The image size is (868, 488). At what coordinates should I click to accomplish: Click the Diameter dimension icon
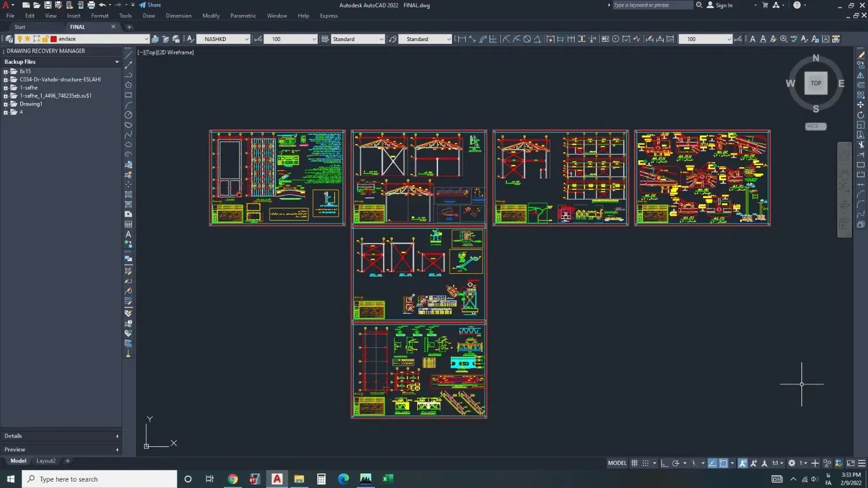[527, 39]
